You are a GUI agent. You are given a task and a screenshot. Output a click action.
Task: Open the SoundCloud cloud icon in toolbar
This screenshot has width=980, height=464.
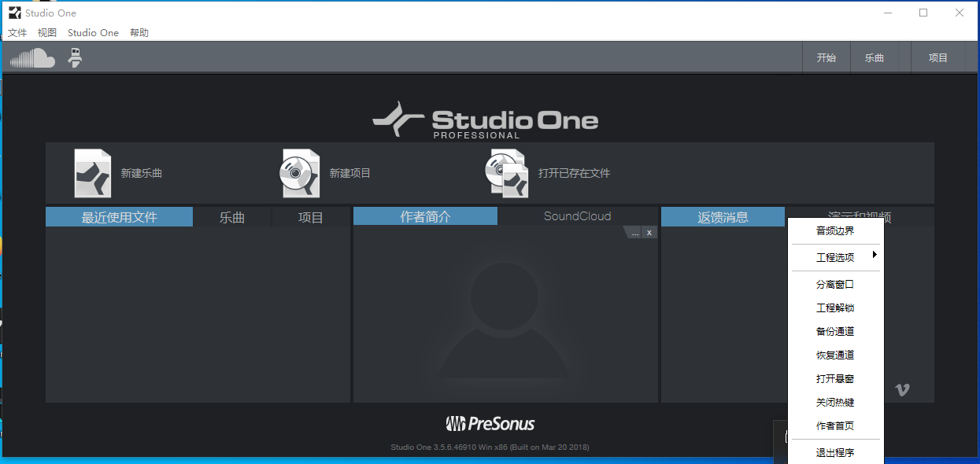click(32, 58)
